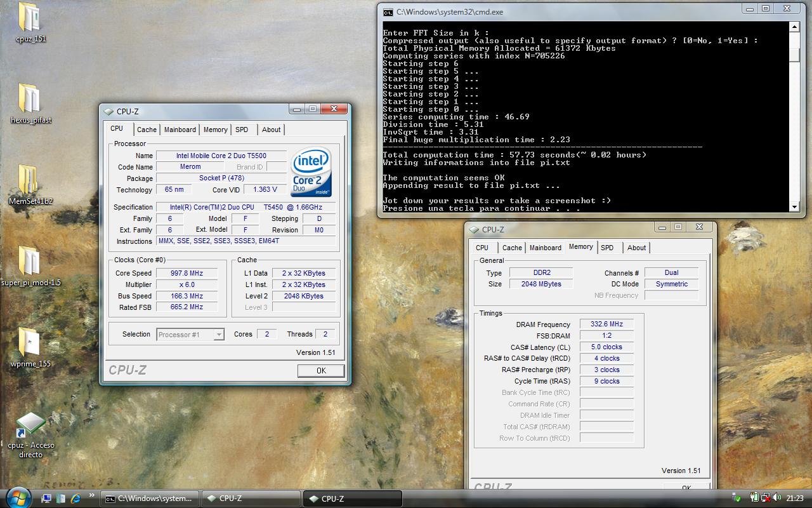Open the About tab in left CPU-Z window
The image size is (812, 508).
(x=272, y=130)
